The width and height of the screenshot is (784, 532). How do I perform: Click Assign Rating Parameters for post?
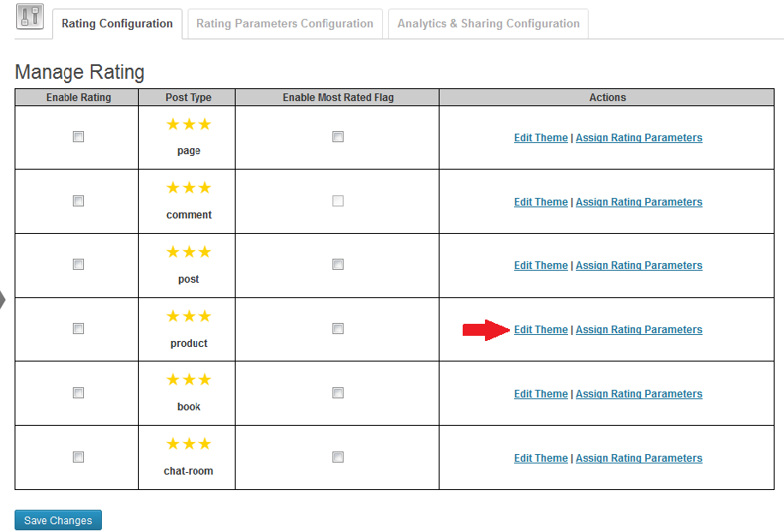click(x=639, y=266)
